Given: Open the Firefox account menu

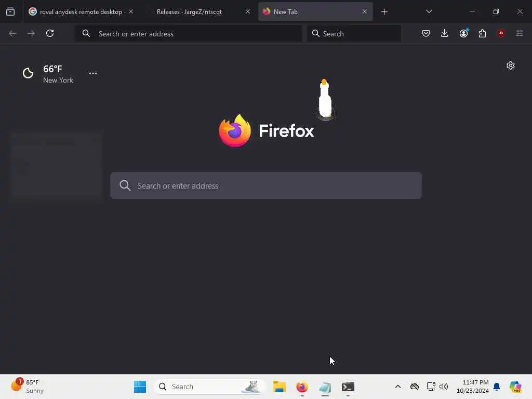Looking at the screenshot, I should [x=463, y=33].
